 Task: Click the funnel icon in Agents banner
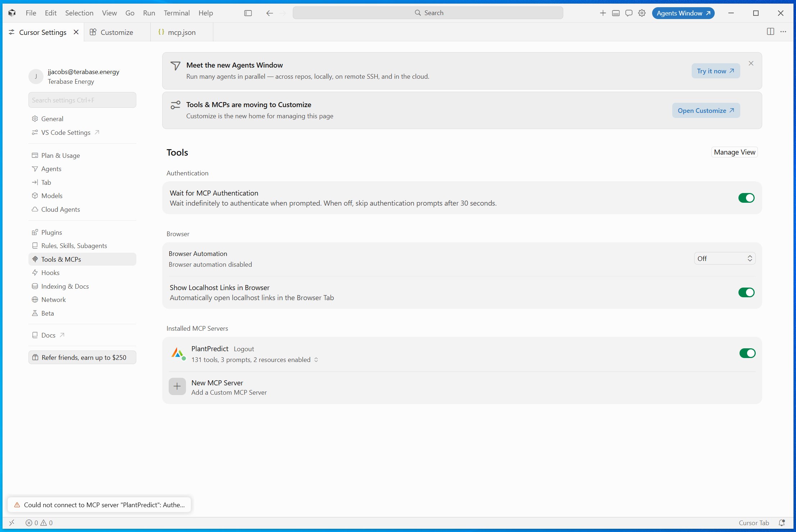tap(175, 66)
